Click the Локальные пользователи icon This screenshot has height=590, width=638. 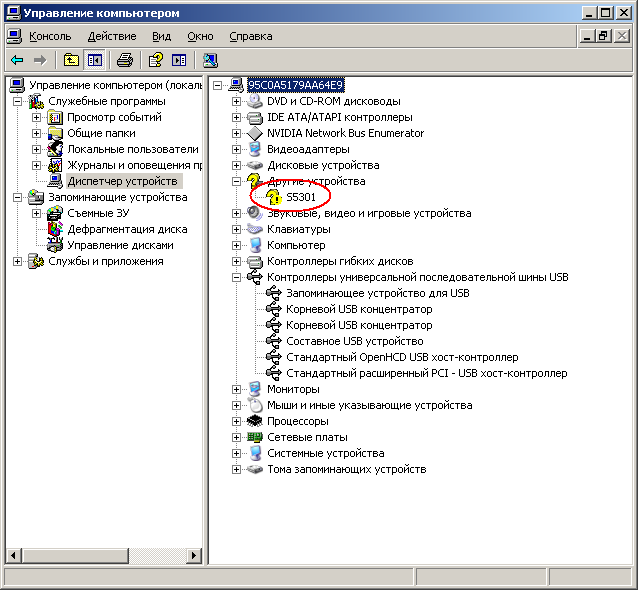pyautogui.click(x=55, y=149)
